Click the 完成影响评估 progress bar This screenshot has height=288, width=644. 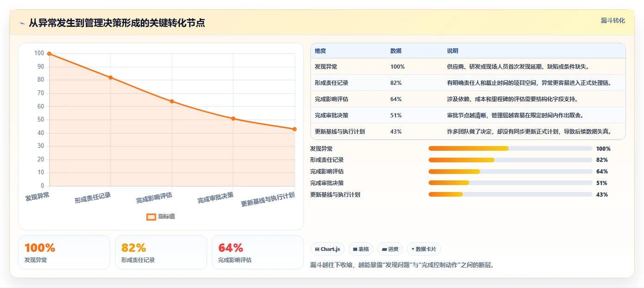(510, 172)
